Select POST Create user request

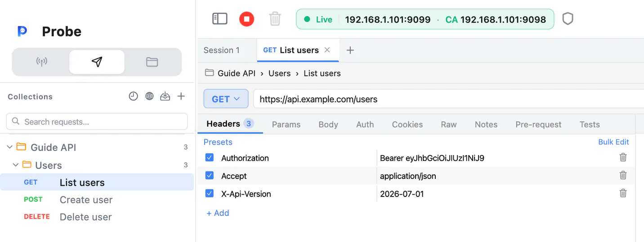[97, 200]
